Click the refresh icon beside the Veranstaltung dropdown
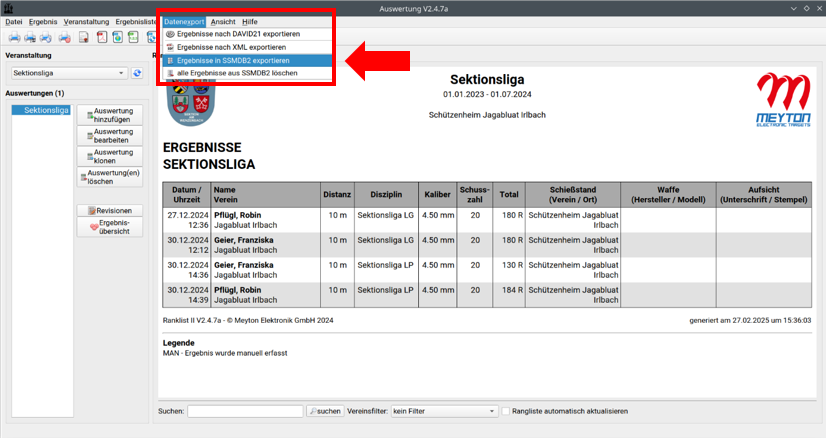 pos(137,73)
